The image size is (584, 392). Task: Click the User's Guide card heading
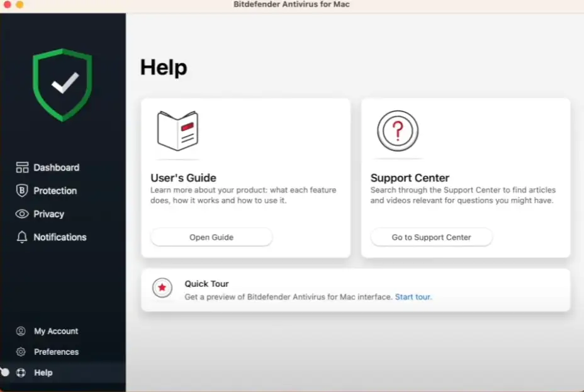[x=183, y=177]
